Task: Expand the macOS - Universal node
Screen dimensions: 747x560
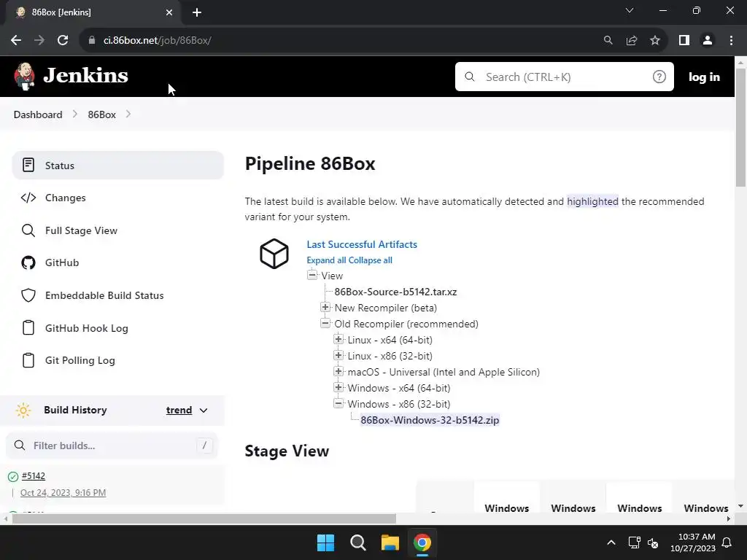Action: pyautogui.click(x=338, y=371)
